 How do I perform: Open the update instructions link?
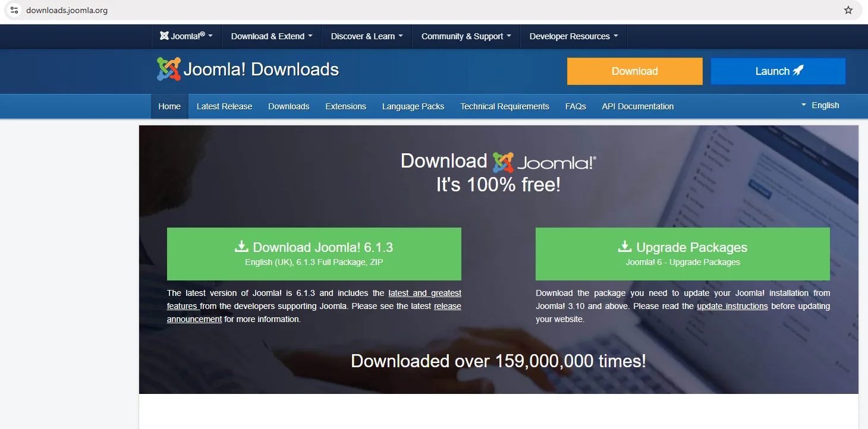pos(732,306)
